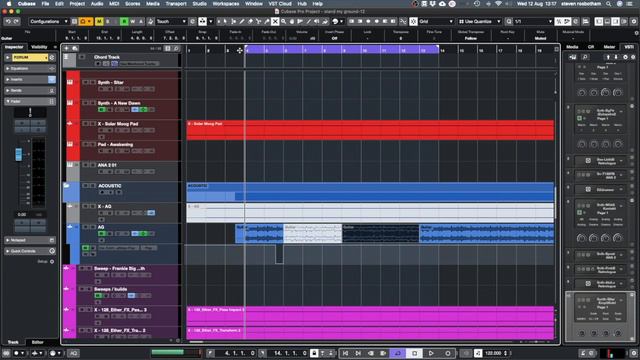Switch to the Meter tab in right zone
The width and height of the screenshot is (640, 360).
pos(609,47)
